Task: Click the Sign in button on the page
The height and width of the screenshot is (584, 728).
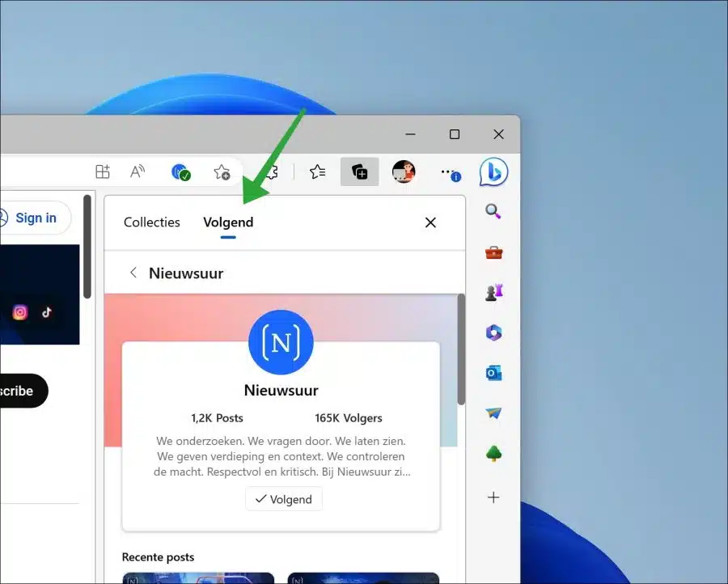Action: (x=35, y=218)
